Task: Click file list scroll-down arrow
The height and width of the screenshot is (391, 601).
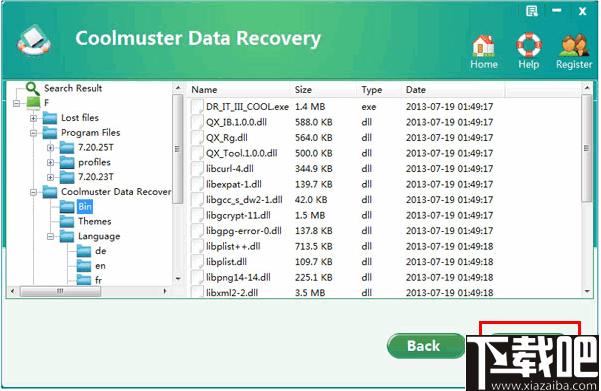Action: 587,292
